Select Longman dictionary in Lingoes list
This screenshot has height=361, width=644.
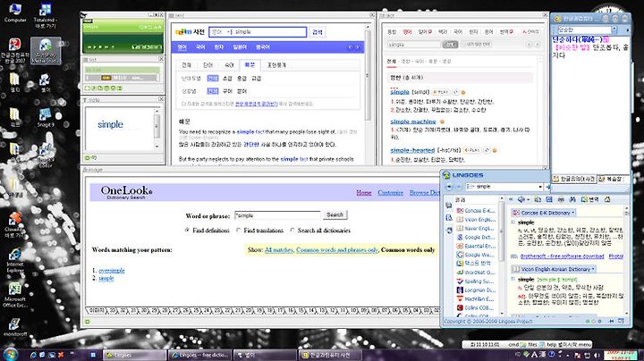476,290
